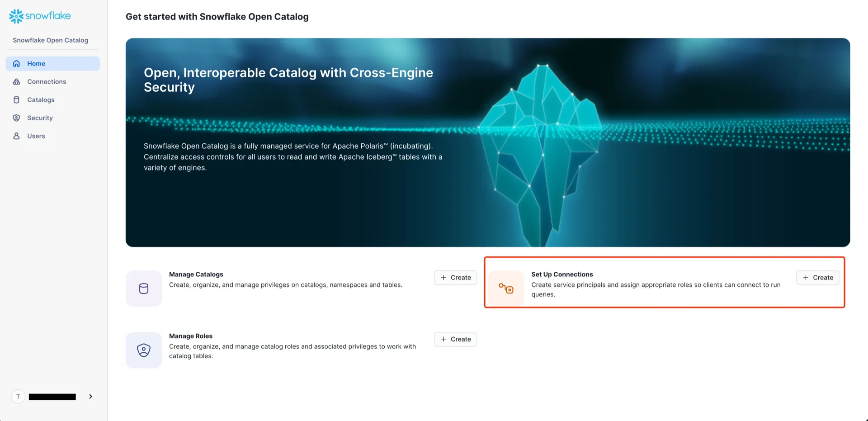Click the Home house icon in sidebar
Screen dimensions: 868x421
tap(16, 64)
